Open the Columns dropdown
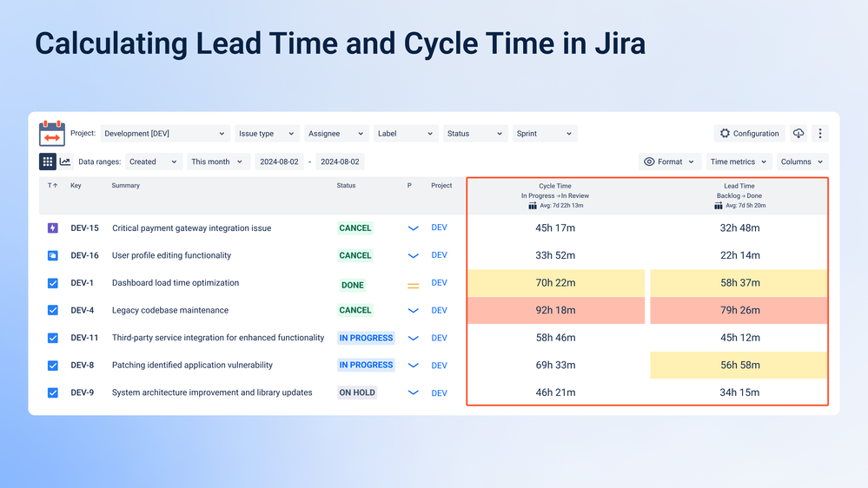This screenshot has height=488, width=868. click(802, 162)
